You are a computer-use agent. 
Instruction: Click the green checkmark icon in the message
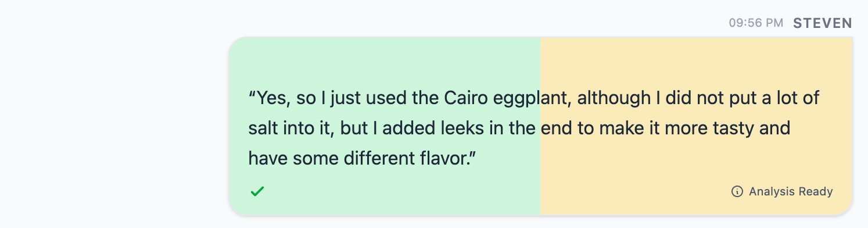tap(257, 191)
